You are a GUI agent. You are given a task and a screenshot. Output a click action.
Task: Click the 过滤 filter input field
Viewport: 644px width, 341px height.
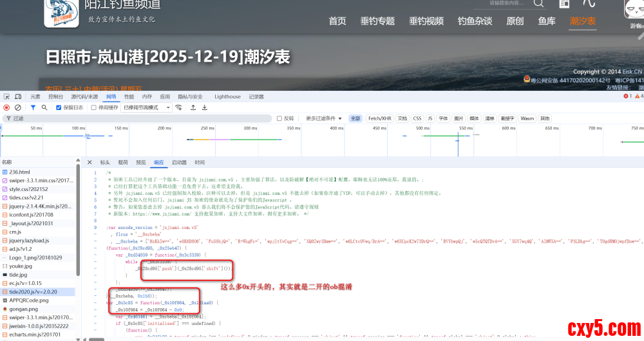point(137,118)
